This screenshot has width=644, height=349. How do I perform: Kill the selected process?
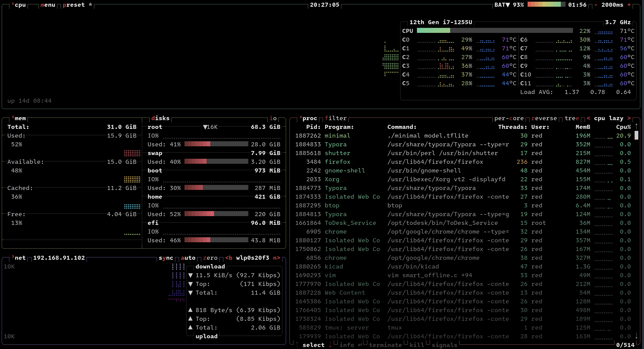[x=417, y=345]
